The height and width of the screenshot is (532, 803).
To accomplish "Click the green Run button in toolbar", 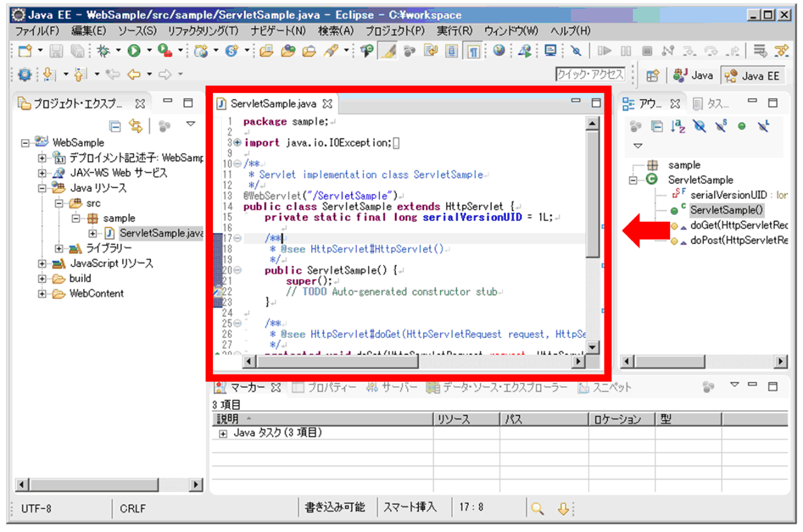I will coord(134,51).
